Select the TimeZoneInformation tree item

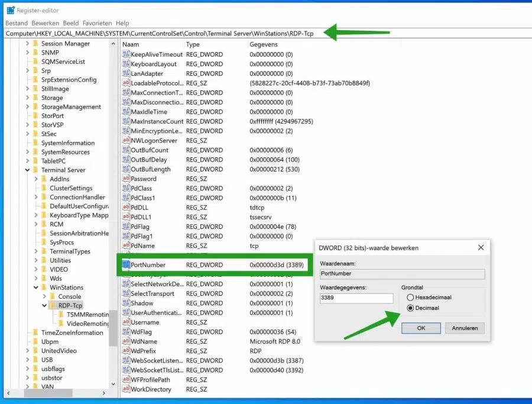pos(72,332)
